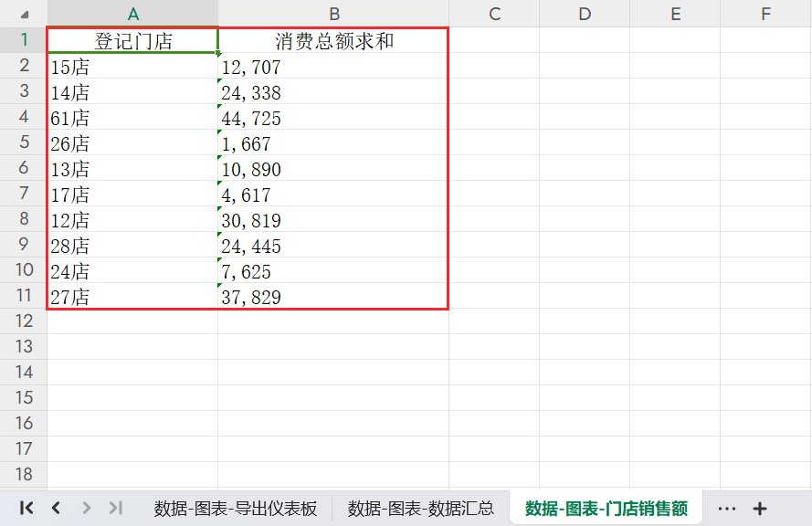Select the cell containing 13店
The image size is (812, 526).
(132, 168)
